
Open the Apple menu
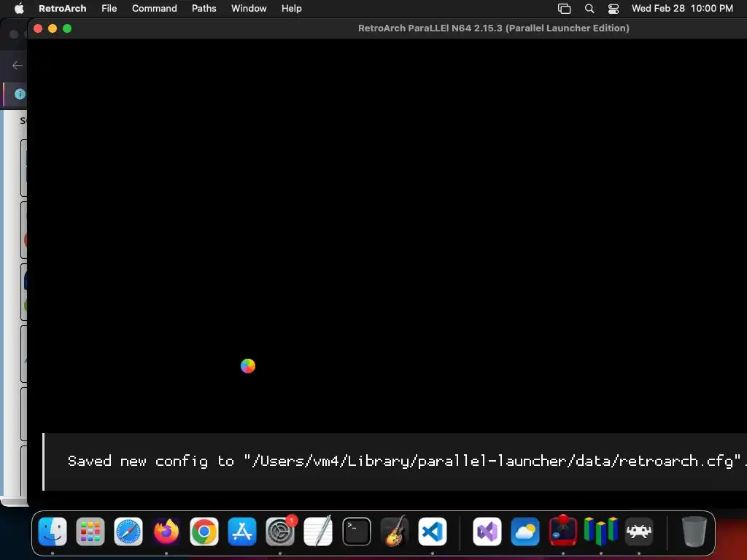(x=19, y=8)
